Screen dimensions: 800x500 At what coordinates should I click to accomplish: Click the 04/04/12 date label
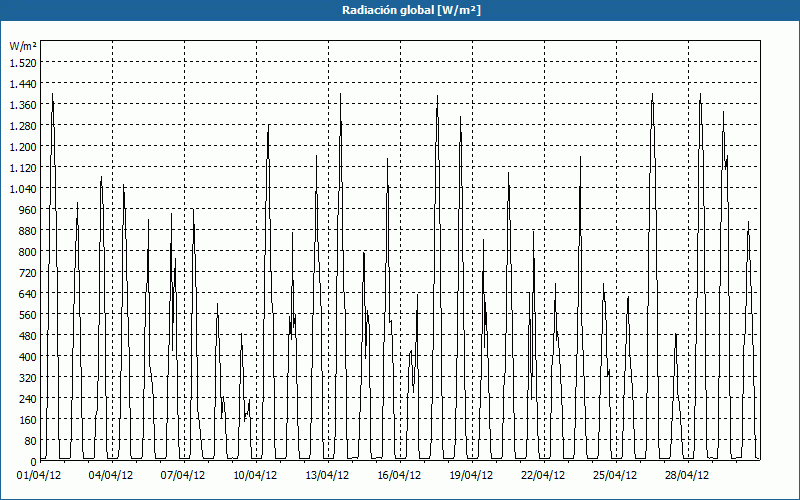pos(111,475)
